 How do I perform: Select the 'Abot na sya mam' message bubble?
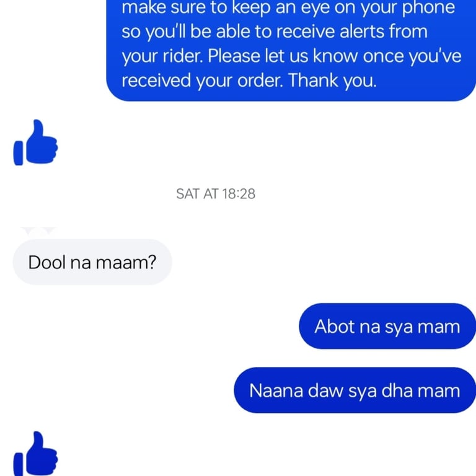pyautogui.click(x=387, y=326)
